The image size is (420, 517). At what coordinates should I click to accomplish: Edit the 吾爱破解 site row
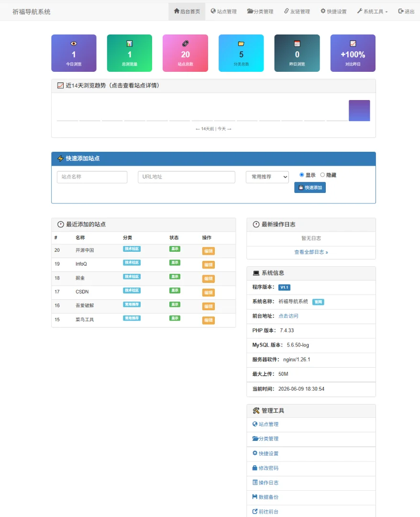coord(209,306)
